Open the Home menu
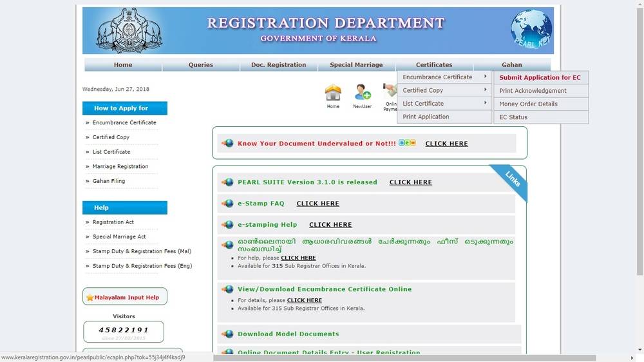This screenshot has height=362, width=644. pyautogui.click(x=123, y=64)
